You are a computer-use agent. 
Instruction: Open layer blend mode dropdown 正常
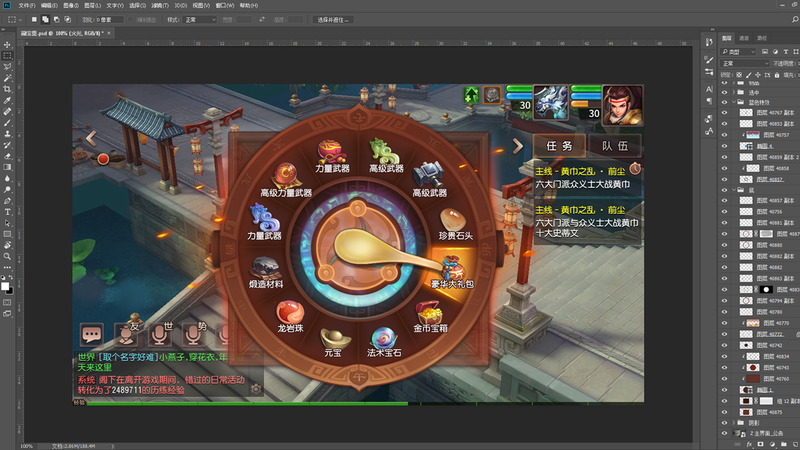(x=744, y=63)
